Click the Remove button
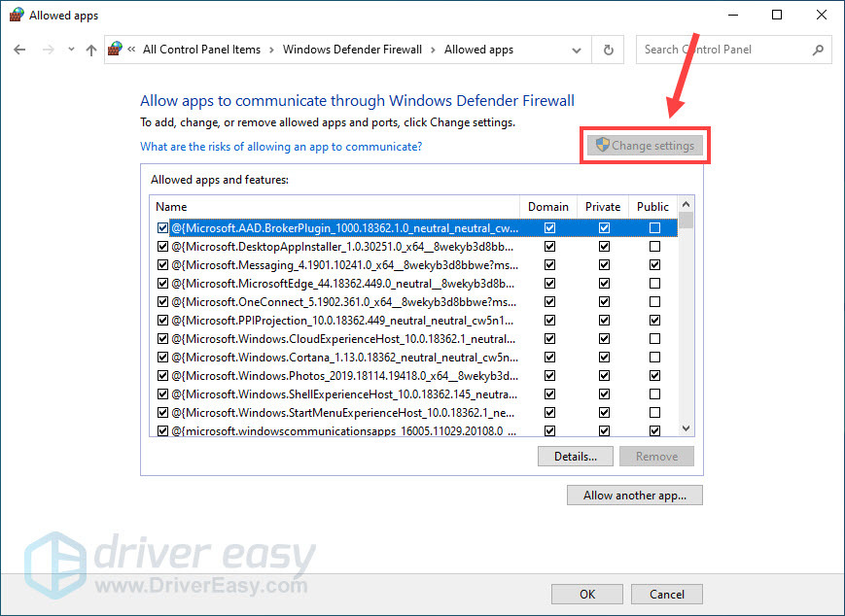The height and width of the screenshot is (616, 845). pos(656,456)
